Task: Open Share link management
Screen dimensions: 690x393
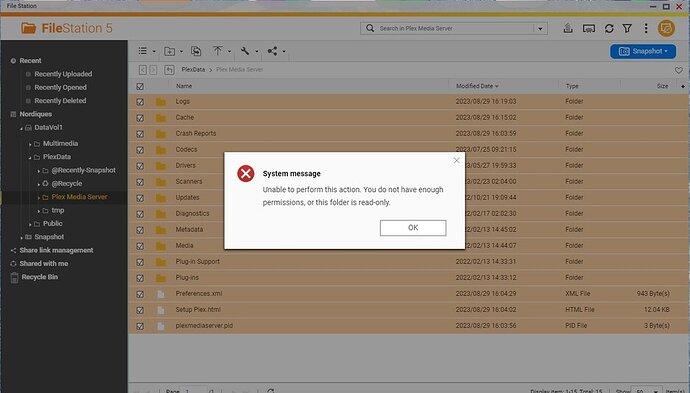Action: coord(56,250)
